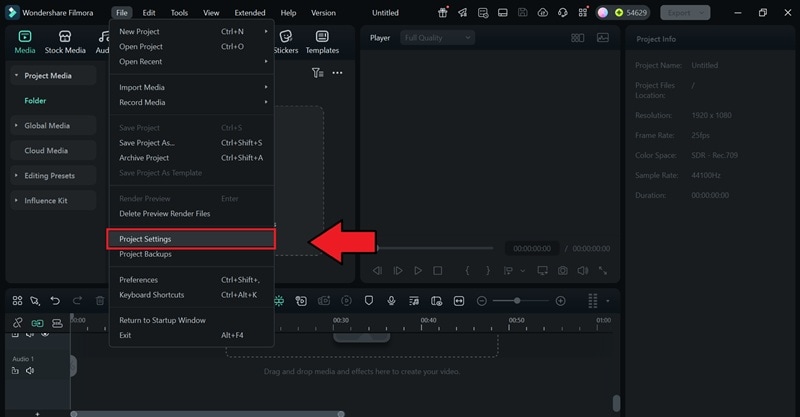
Task: Click the timeline zoom slider
Action: (x=520, y=301)
